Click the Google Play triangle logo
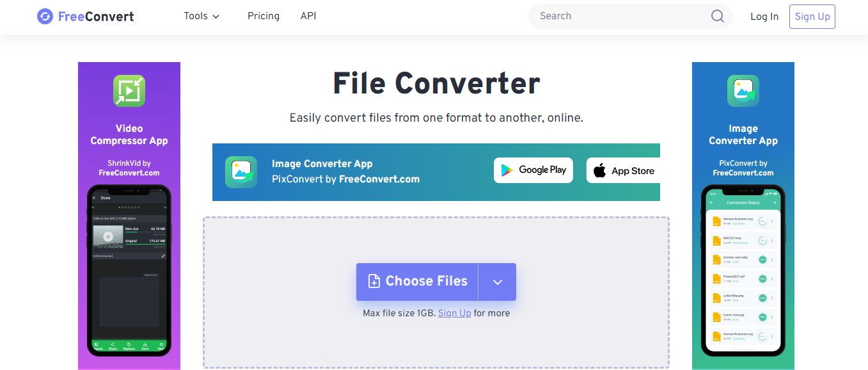Image resolution: width=868 pixels, height=370 pixels. (507, 170)
